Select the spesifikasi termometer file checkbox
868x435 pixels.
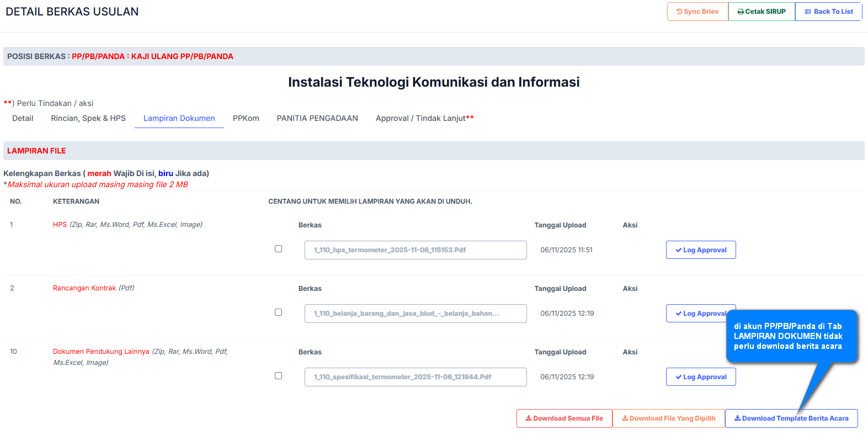pyautogui.click(x=279, y=376)
